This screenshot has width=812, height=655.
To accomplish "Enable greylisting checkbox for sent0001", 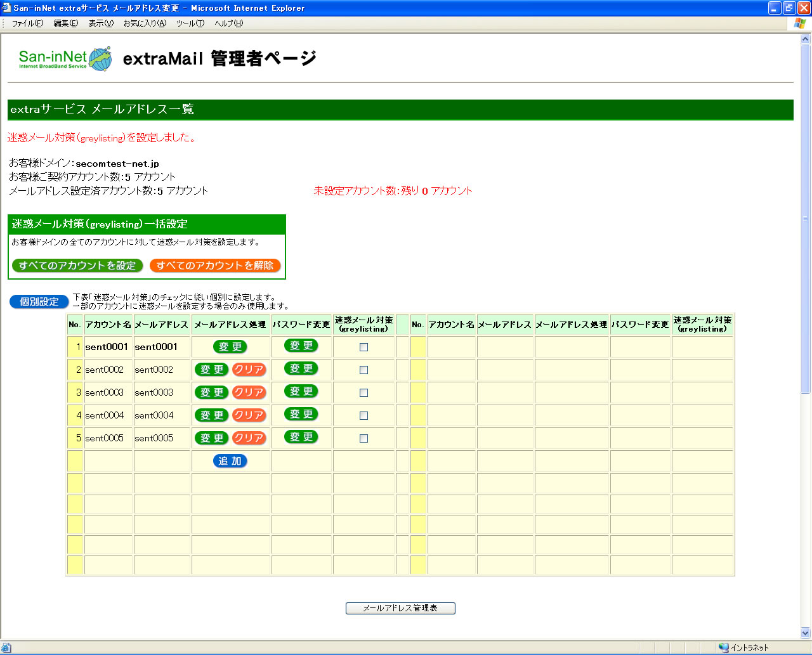I will (363, 347).
